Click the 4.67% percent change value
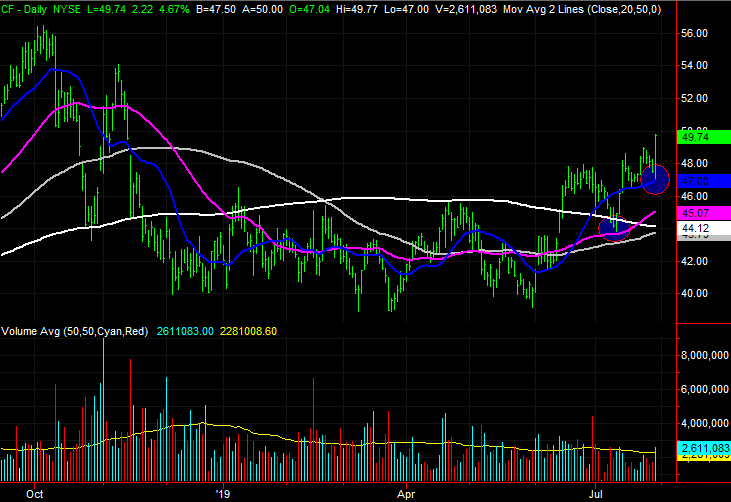Viewport: 731px width, 502px height. [174, 9]
